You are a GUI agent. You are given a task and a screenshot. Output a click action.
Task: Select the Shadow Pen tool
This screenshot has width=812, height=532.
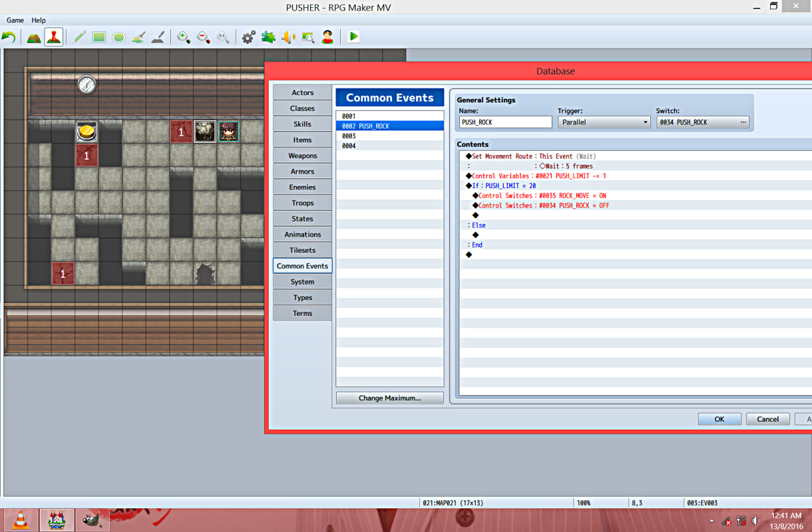click(157, 37)
